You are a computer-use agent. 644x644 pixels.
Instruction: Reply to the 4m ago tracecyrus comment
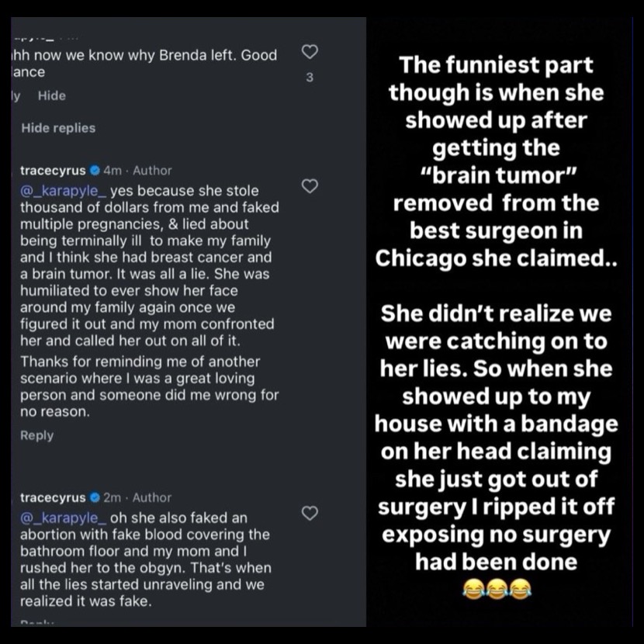pos(37,435)
